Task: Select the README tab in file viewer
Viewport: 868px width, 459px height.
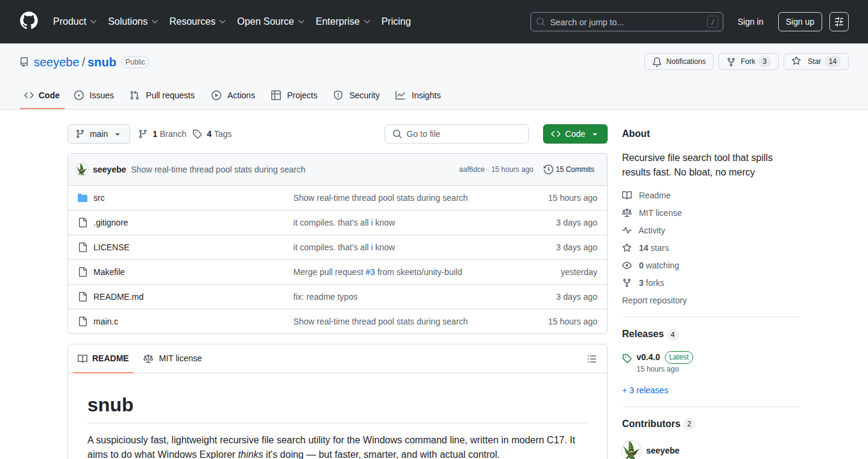Action: click(x=103, y=358)
